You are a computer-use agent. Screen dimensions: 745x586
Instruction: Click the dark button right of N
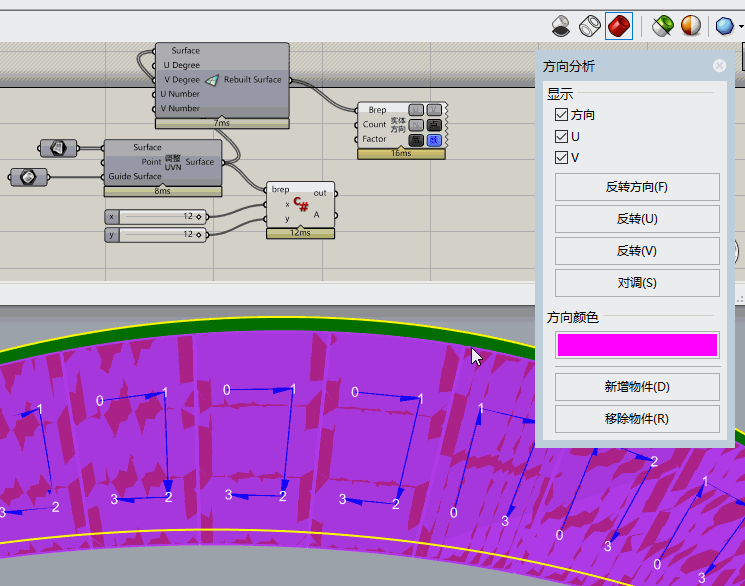[x=434, y=125]
